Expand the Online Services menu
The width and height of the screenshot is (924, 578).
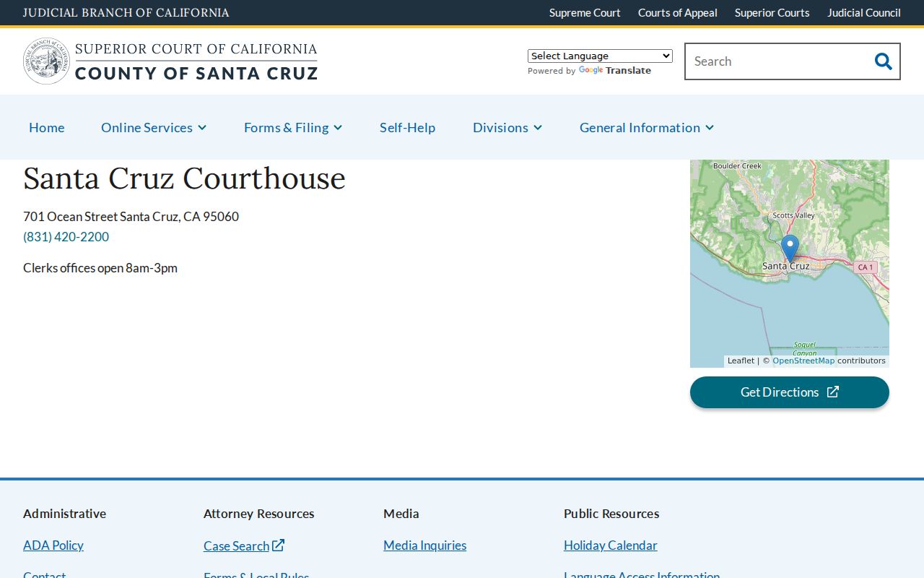click(154, 127)
